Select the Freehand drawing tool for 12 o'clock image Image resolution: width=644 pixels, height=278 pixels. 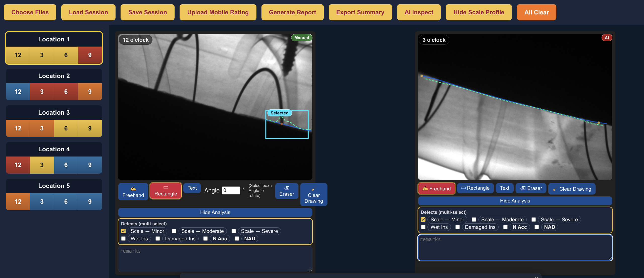tap(133, 191)
